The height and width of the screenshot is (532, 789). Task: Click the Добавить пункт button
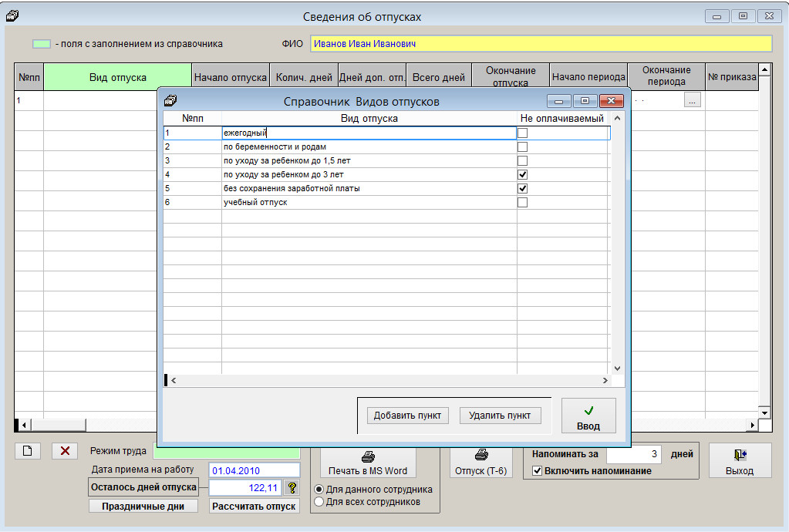click(407, 416)
